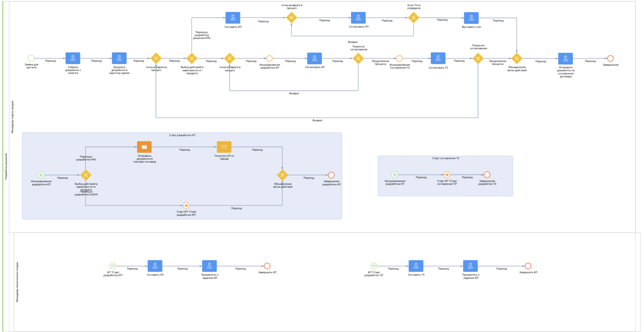Select the 'Инициирование разработки КП' intermediate event in the top lane
The height and width of the screenshot is (332, 644).
pos(269,58)
